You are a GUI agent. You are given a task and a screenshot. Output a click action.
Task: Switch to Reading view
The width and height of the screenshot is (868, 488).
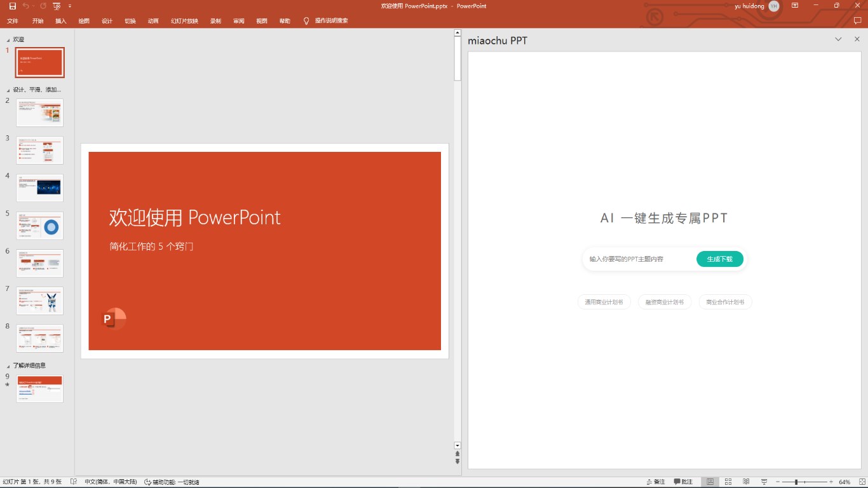coord(746,482)
